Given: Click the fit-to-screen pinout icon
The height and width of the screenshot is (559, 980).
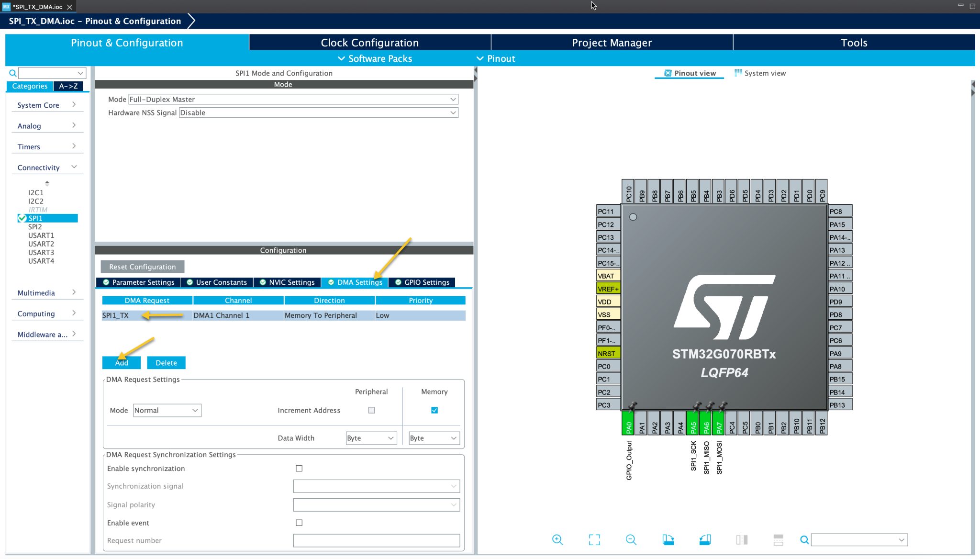Looking at the screenshot, I should [594, 540].
